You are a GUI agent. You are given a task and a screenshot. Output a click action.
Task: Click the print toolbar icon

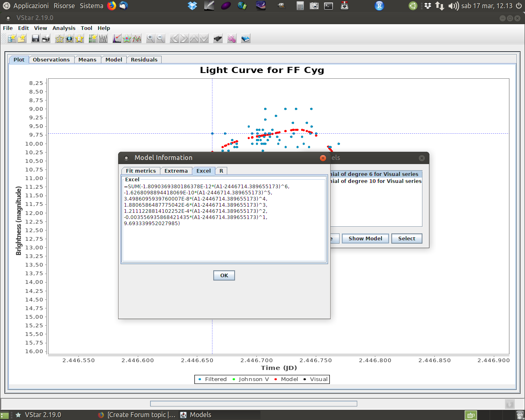(x=46, y=39)
